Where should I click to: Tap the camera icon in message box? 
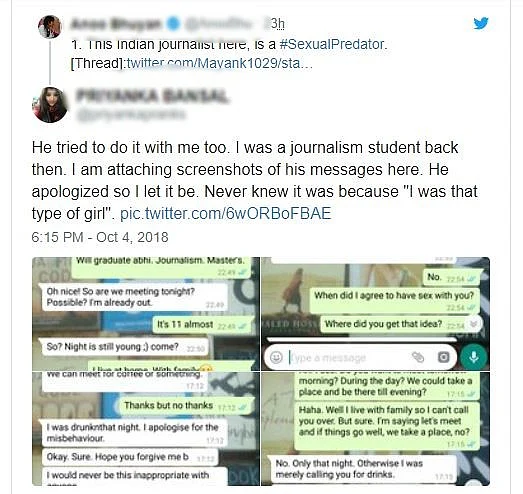point(443,357)
